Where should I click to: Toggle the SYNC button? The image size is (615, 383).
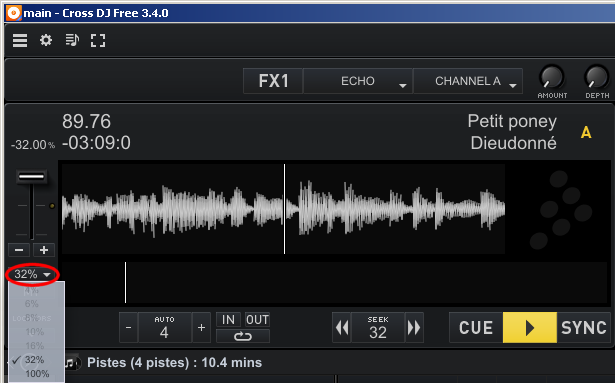(583, 328)
